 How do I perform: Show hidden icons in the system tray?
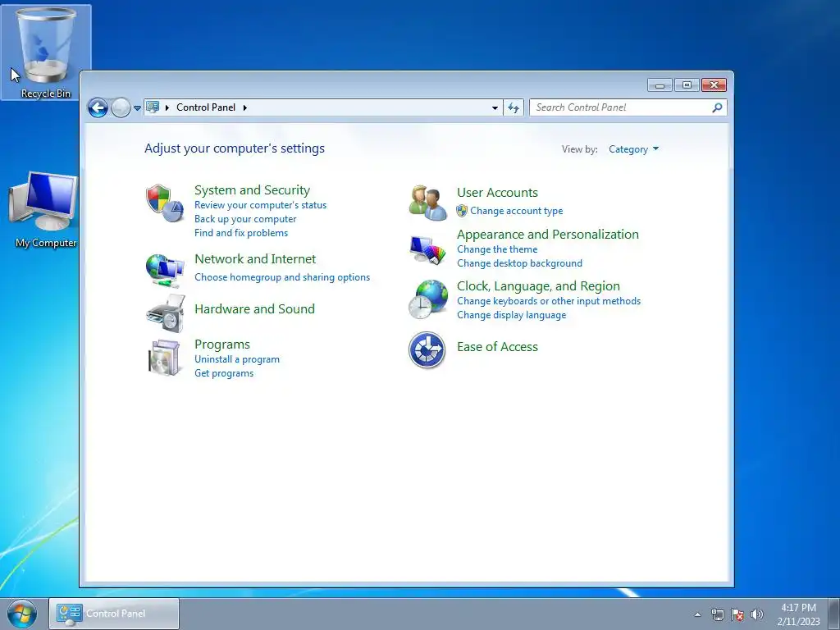[x=697, y=614]
